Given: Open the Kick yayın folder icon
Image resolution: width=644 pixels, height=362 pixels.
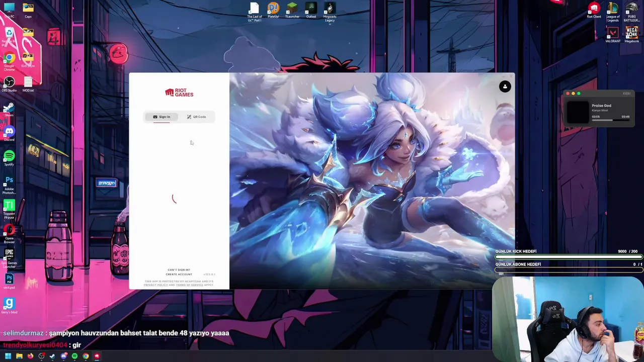Looking at the screenshot, I should click(28, 60).
